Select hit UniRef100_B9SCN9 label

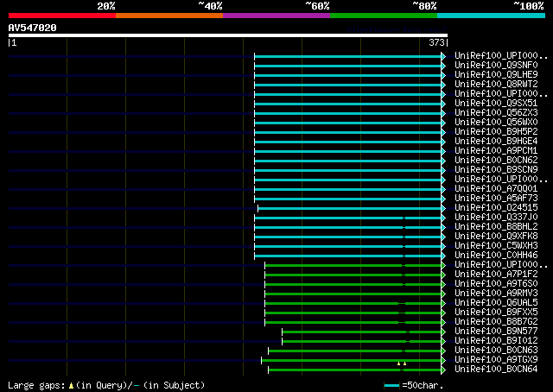click(496, 170)
